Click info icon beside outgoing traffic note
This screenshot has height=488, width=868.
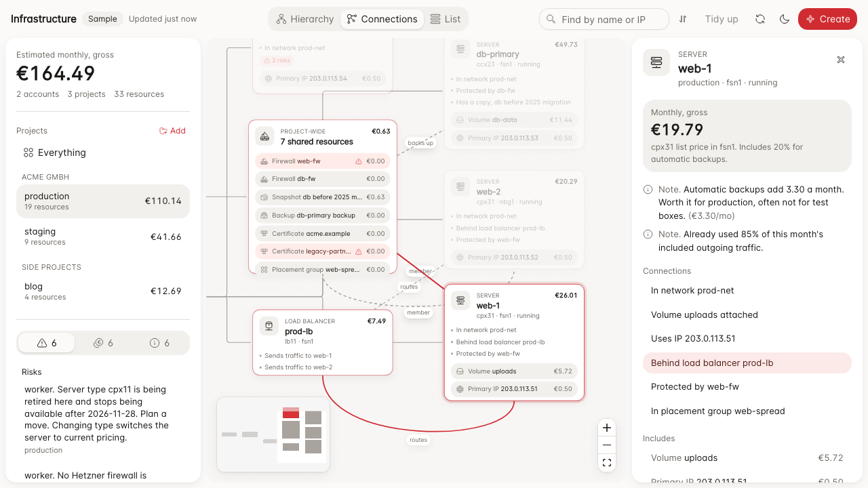(648, 235)
